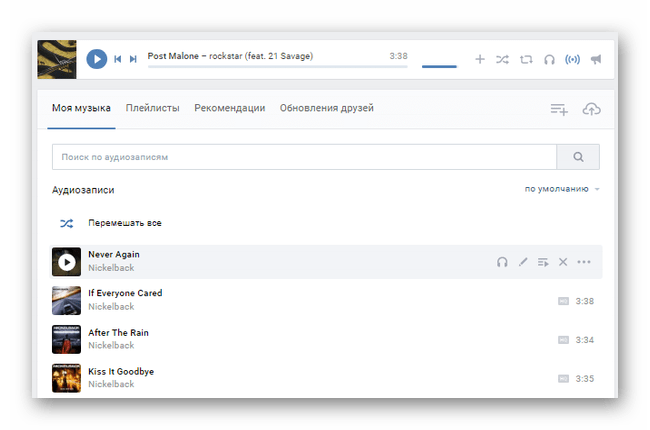The width and height of the screenshot is (650, 430).
Task: Open the Рекомендации tab
Action: pyautogui.click(x=230, y=108)
